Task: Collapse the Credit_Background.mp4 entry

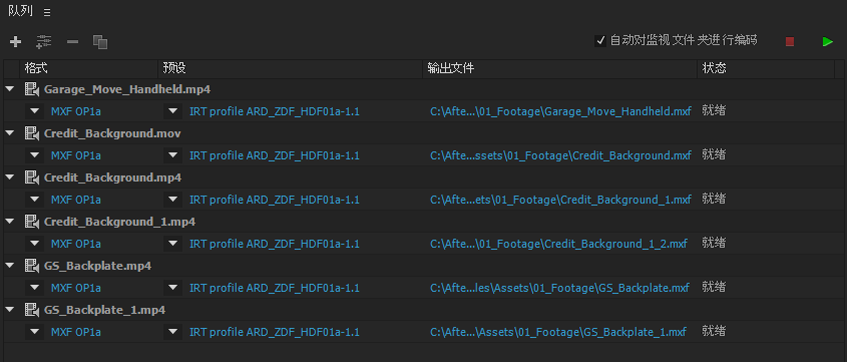Action: [x=9, y=177]
